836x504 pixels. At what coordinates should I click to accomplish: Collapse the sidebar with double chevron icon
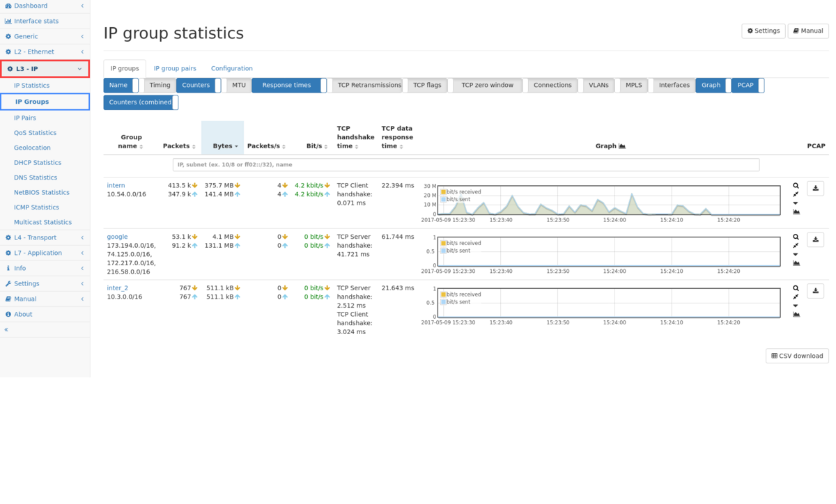(x=6, y=330)
